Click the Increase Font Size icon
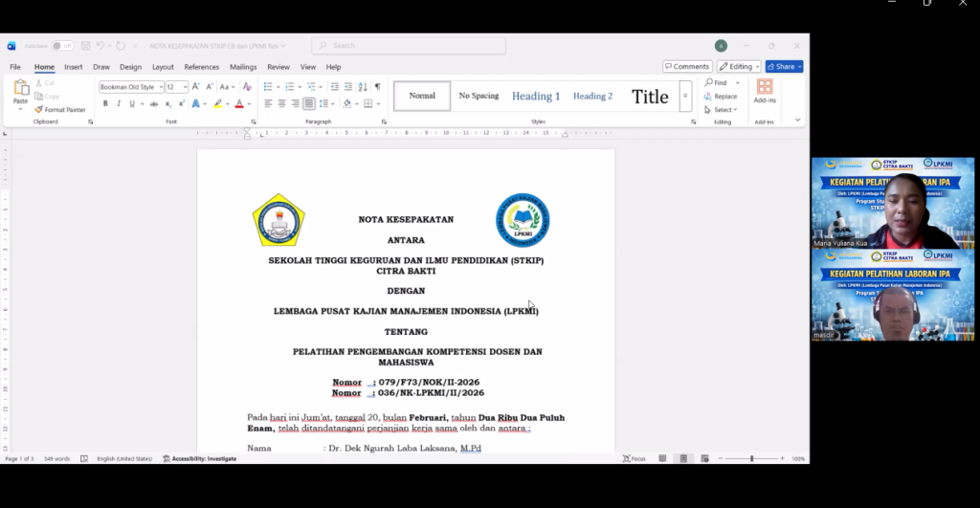The image size is (980, 508). coord(195,87)
